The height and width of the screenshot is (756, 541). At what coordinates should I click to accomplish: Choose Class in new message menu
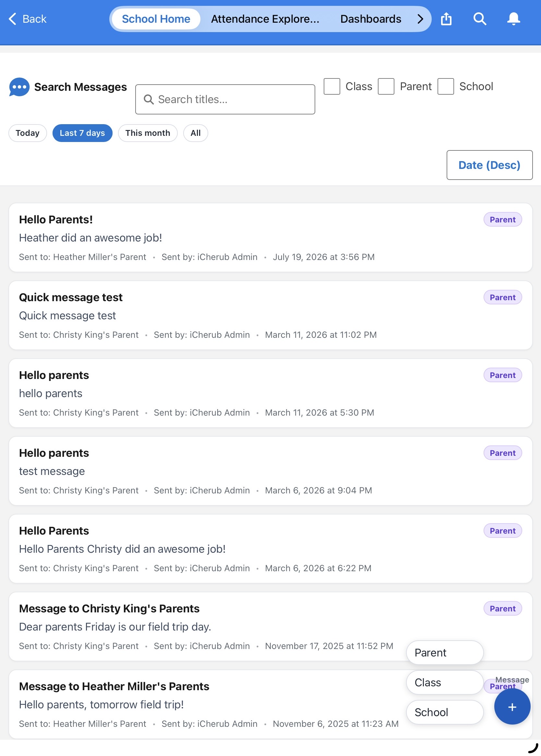[445, 682]
